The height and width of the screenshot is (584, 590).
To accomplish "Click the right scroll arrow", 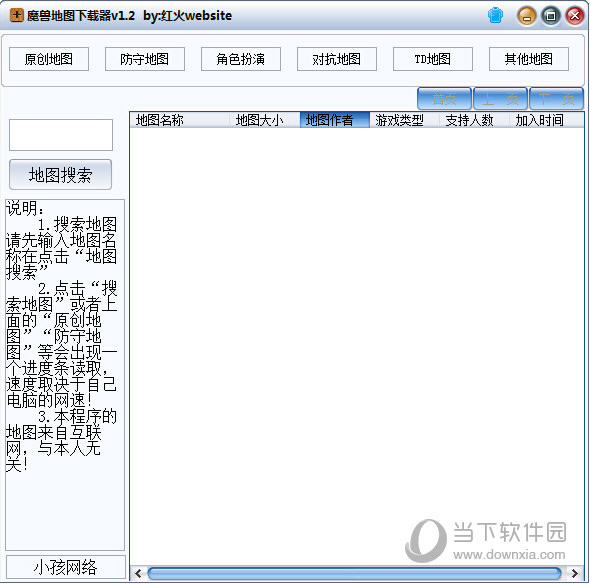I will click(575, 573).
